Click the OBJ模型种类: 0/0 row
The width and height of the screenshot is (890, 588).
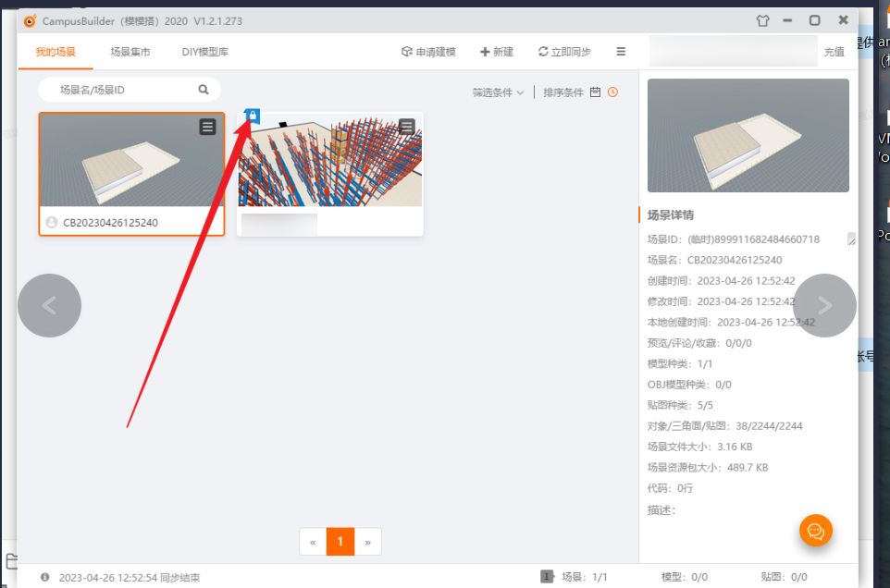pos(689,385)
